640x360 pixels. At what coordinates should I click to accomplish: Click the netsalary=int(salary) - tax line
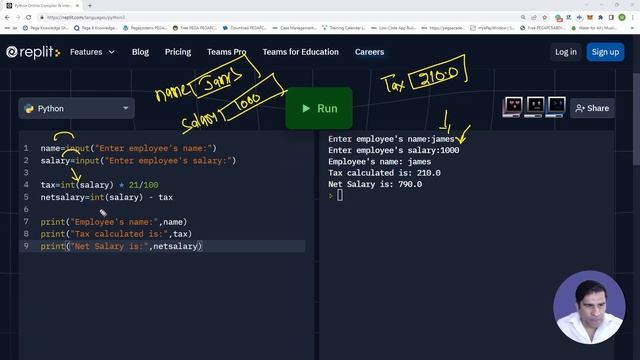point(107,197)
